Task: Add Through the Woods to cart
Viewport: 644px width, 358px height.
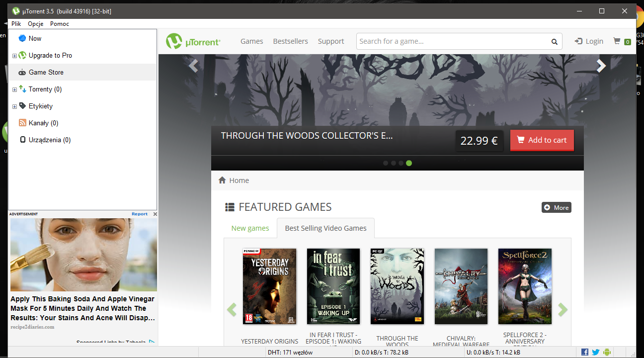Action: [542, 140]
